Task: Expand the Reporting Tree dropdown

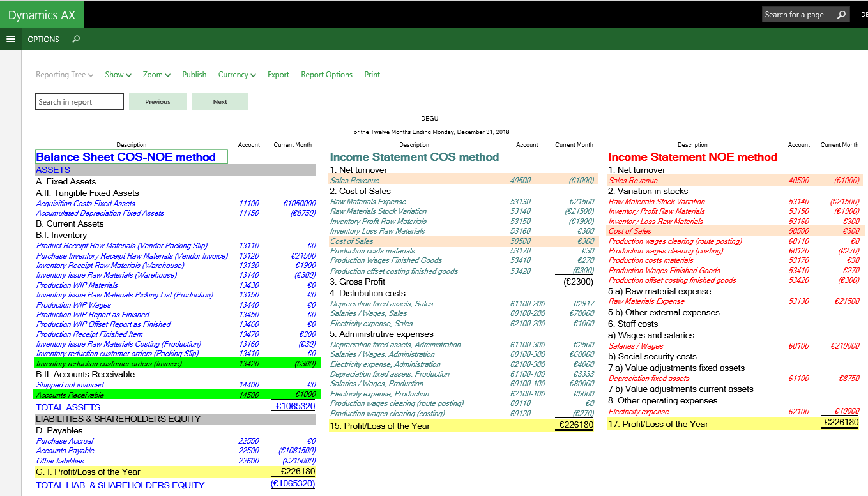Action: (x=65, y=75)
